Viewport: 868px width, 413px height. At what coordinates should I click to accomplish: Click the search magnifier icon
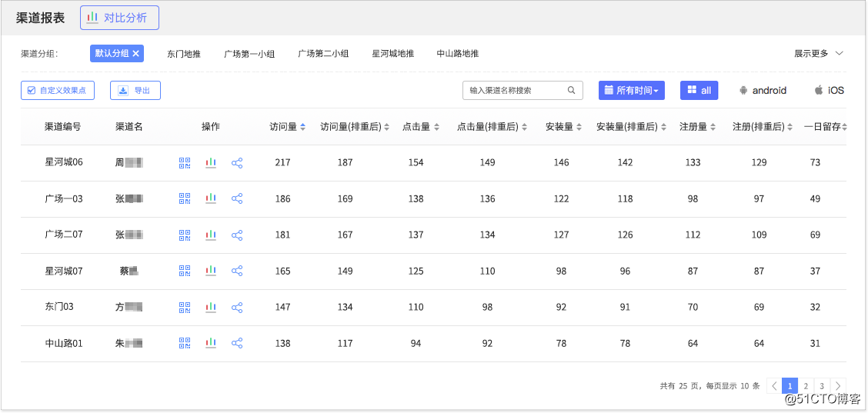pos(571,90)
